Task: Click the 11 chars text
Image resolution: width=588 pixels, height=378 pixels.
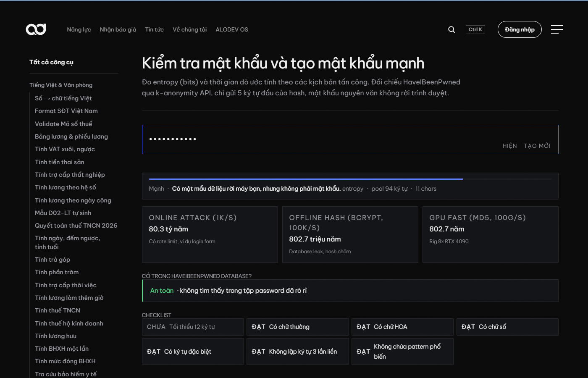Action: [426, 189]
